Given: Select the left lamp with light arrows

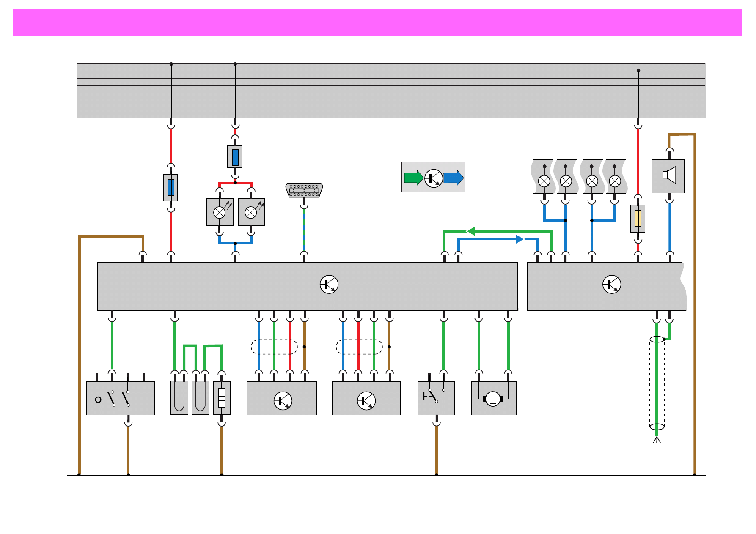Looking at the screenshot, I should point(220,212).
